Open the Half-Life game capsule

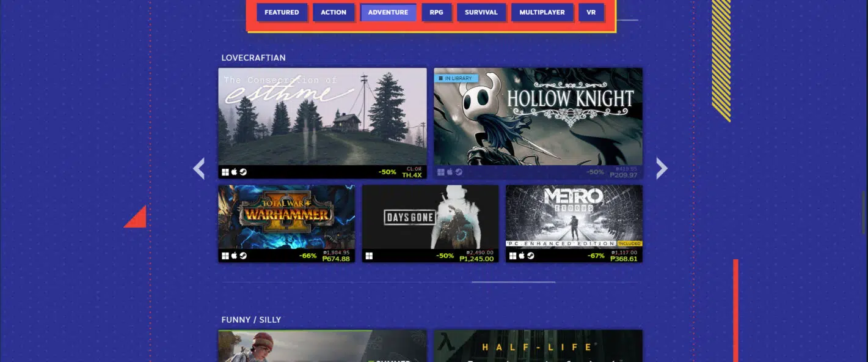[538, 346]
